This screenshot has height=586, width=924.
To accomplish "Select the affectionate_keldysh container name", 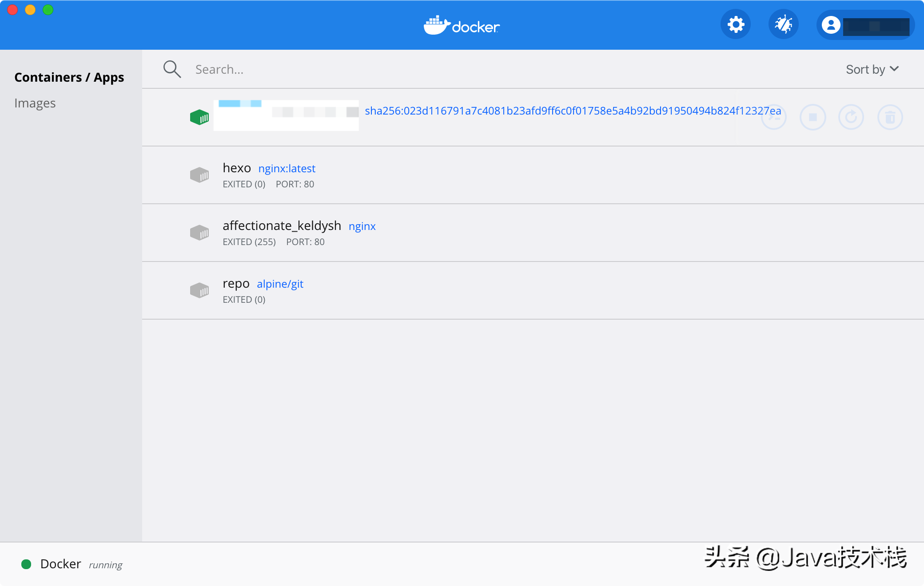I will tap(282, 226).
